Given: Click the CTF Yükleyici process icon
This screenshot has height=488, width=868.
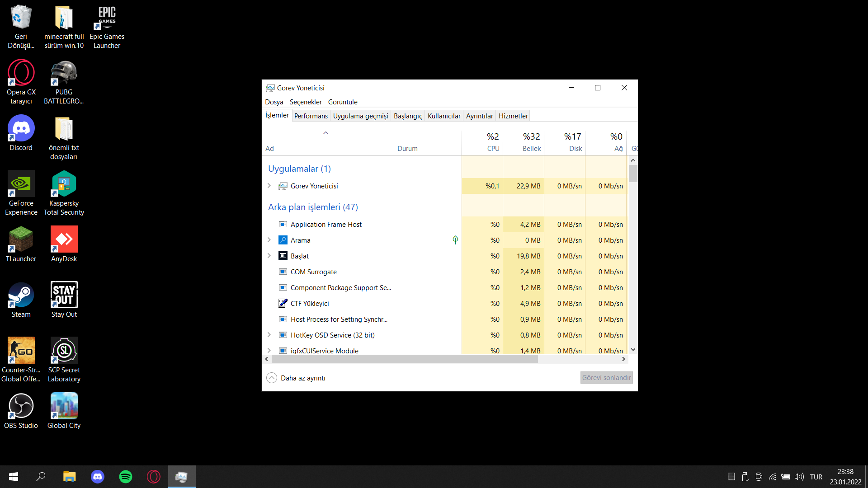Looking at the screenshot, I should (x=283, y=304).
